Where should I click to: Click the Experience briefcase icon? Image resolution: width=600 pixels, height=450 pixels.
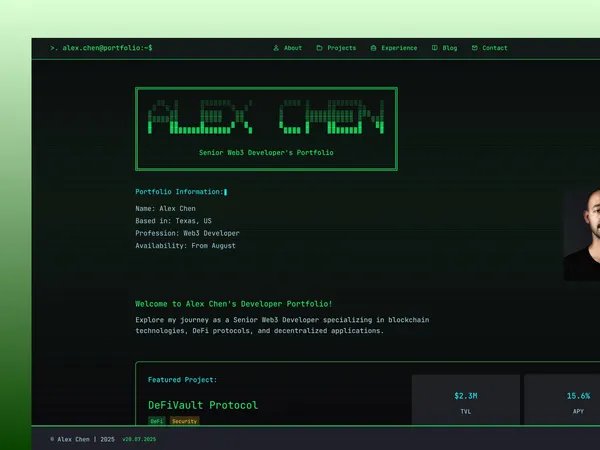tap(373, 48)
